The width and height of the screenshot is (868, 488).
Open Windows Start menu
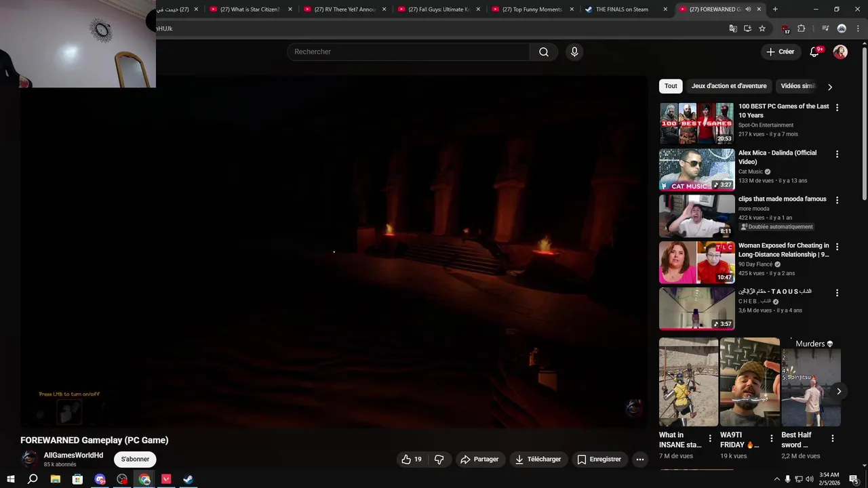(x=10, y=479)
